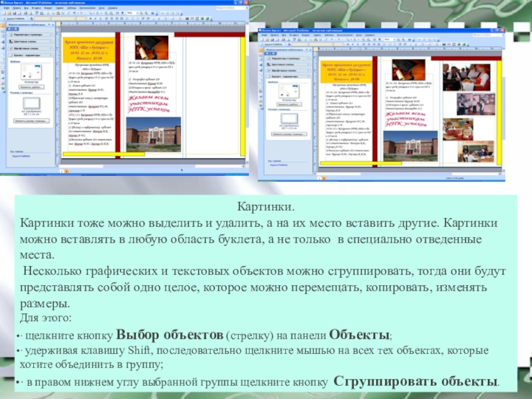
Task: Select WordArt tool in left Publisher window
Action: (3, 42)
